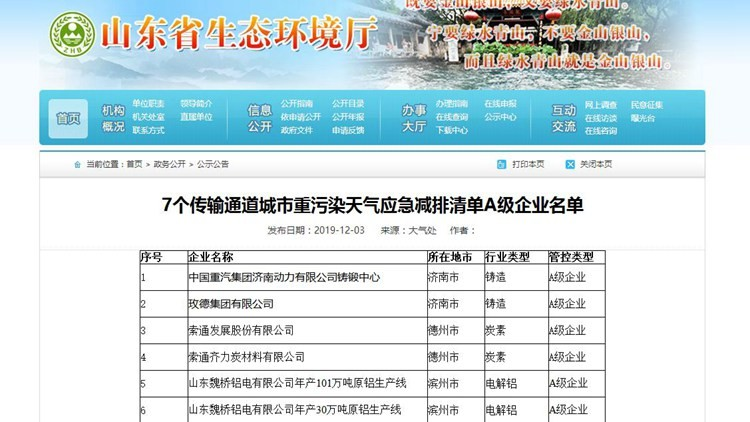Click the home icon in the breadcrumb
The width and height of the screenshot is (750, 422).
[x=77, y=165]
